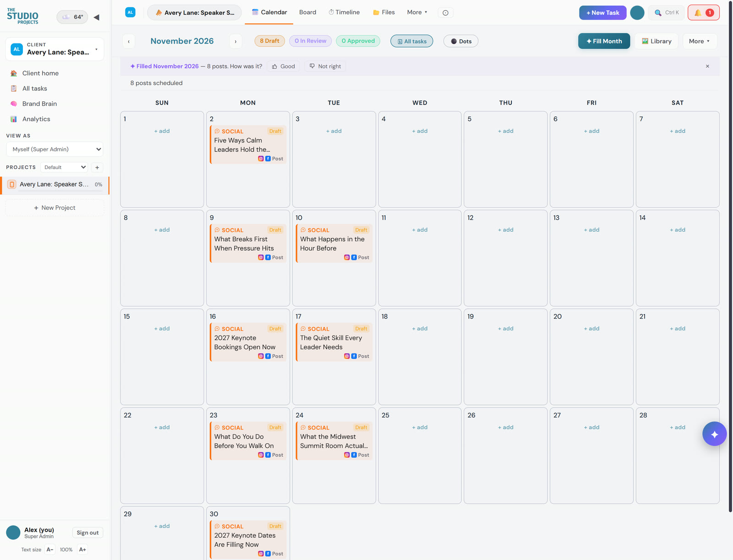Click Sign out

tap(88, 533)
